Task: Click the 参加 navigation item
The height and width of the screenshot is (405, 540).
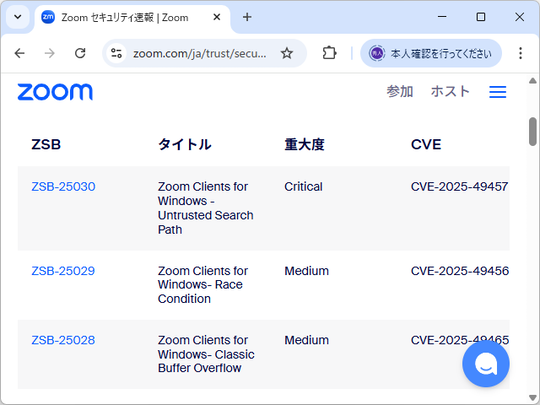Action: (399, 92)
